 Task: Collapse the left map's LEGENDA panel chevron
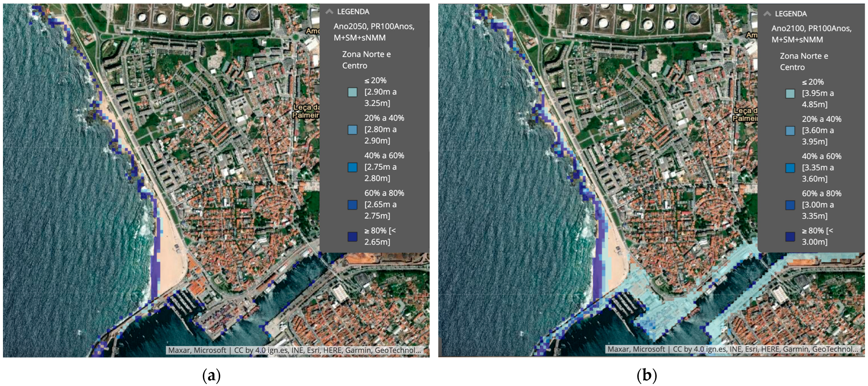point(329,11)
